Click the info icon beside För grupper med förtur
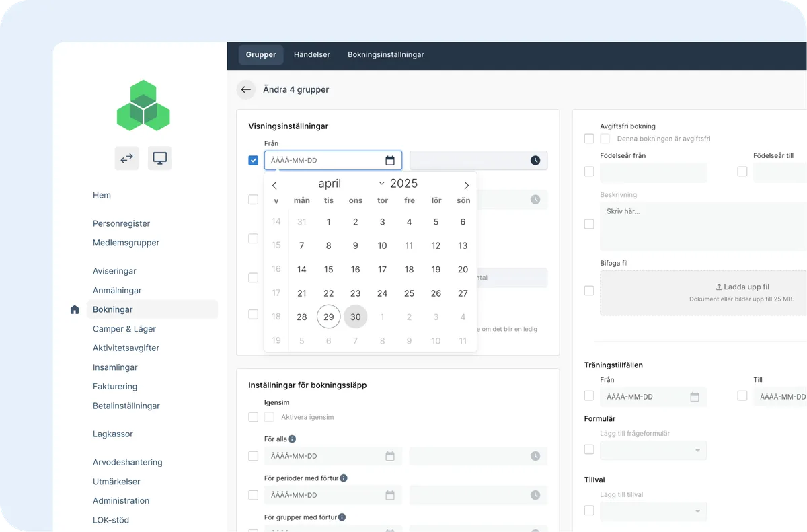Screen dimensions: 807x532 342,517
